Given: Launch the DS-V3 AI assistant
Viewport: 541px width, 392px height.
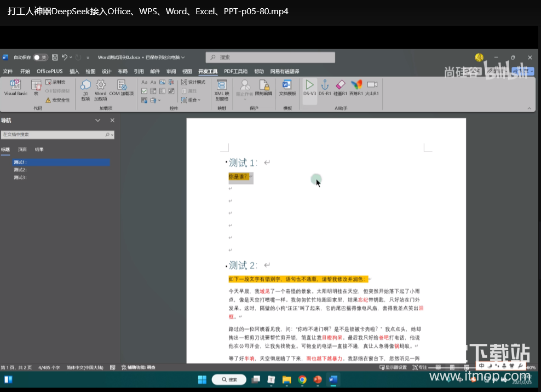Looking at the screenshot, I should 309,88.
